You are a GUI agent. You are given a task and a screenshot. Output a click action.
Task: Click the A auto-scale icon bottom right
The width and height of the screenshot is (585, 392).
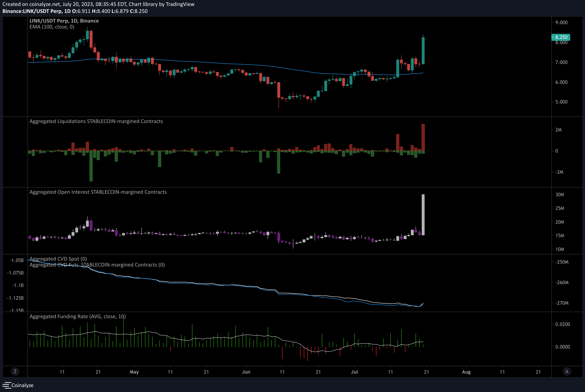coord(567,371)
